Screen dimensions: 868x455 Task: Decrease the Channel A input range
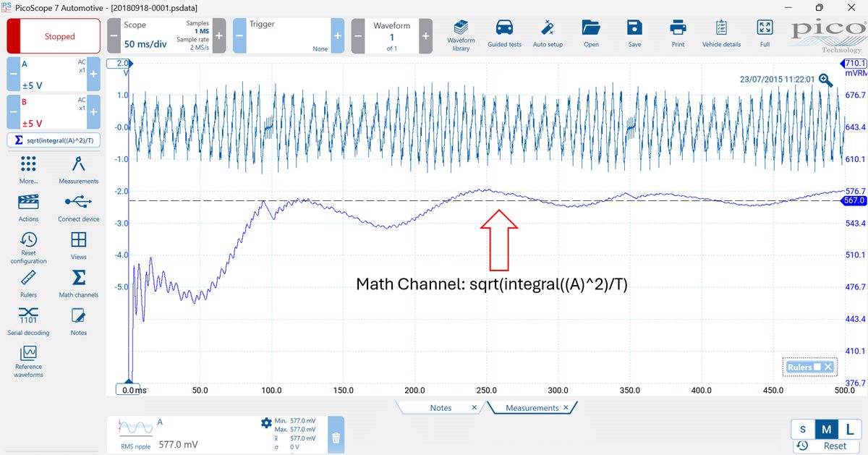click(x=14, y=75)
